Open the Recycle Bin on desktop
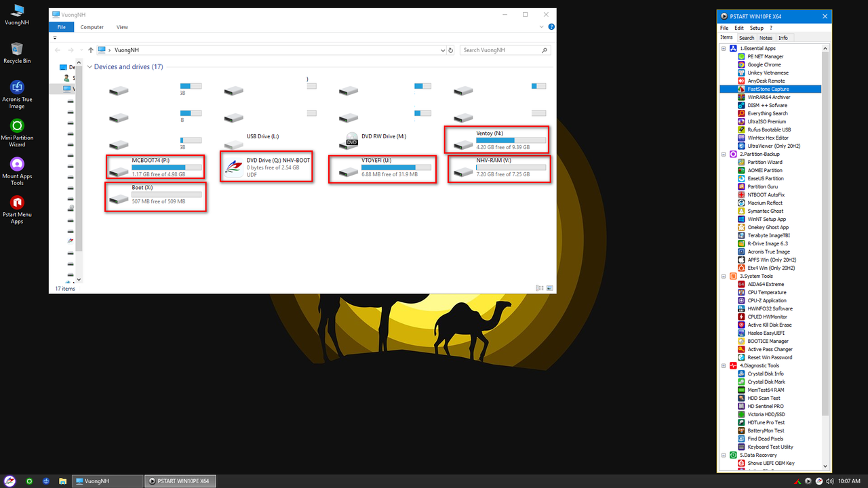This screenshot has height=488, width=868. [x=17, y=53]
